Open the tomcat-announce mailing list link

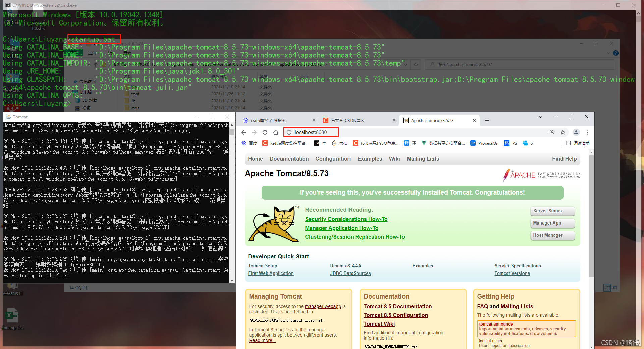tap(496, 324)
